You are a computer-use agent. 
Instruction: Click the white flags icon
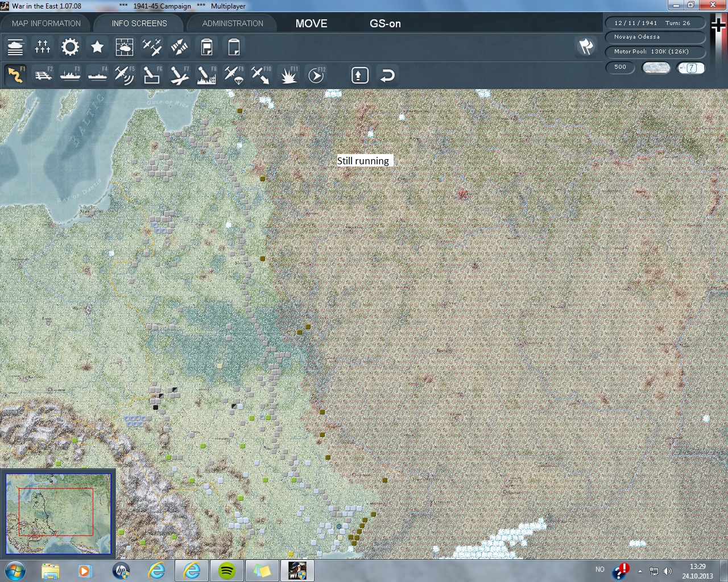pyautogui.click(x=586, y=47)
